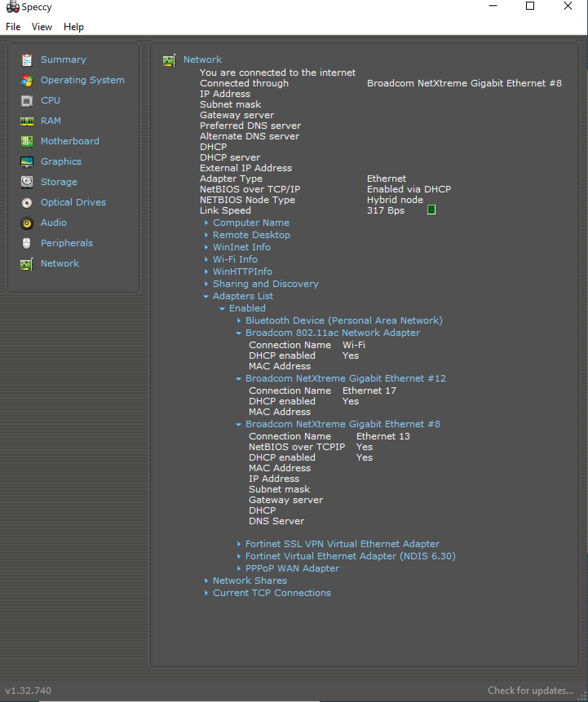Click the Peripherals mouse icon
Viewport: 588px width, 702px height.
coord(27,243)
